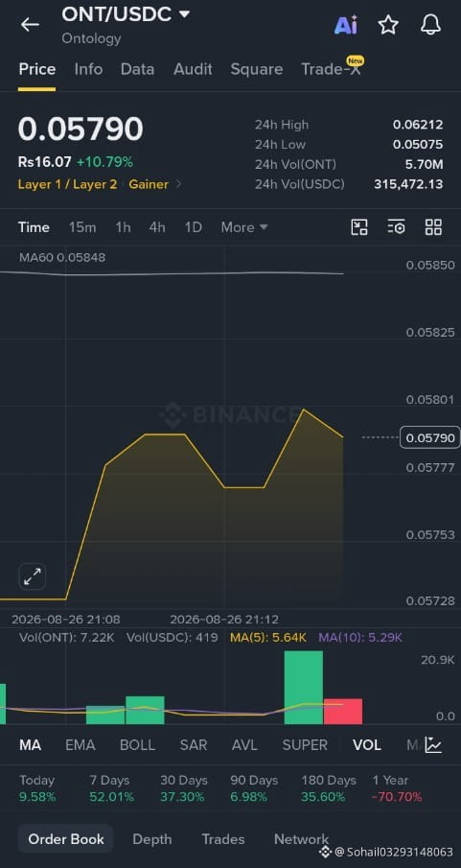Screen dimensions: 461x868
Task: Tap the 24h Vol(USDC) value 315,472.13
Action: point(408,184)
